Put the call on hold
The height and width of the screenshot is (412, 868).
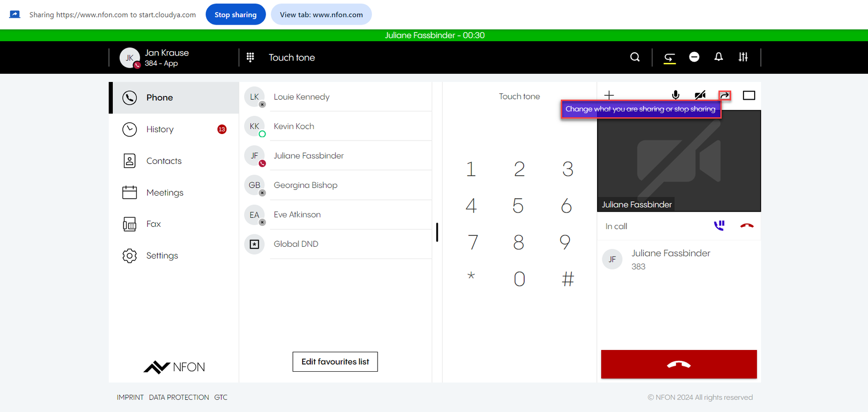(719, 226)
